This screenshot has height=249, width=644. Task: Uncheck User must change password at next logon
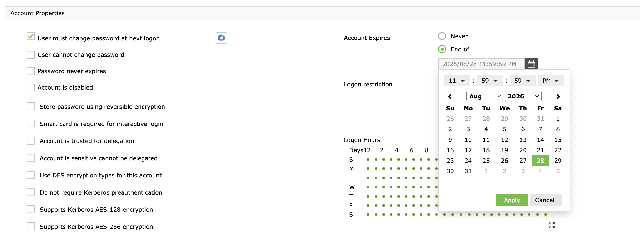pos(30,36)
